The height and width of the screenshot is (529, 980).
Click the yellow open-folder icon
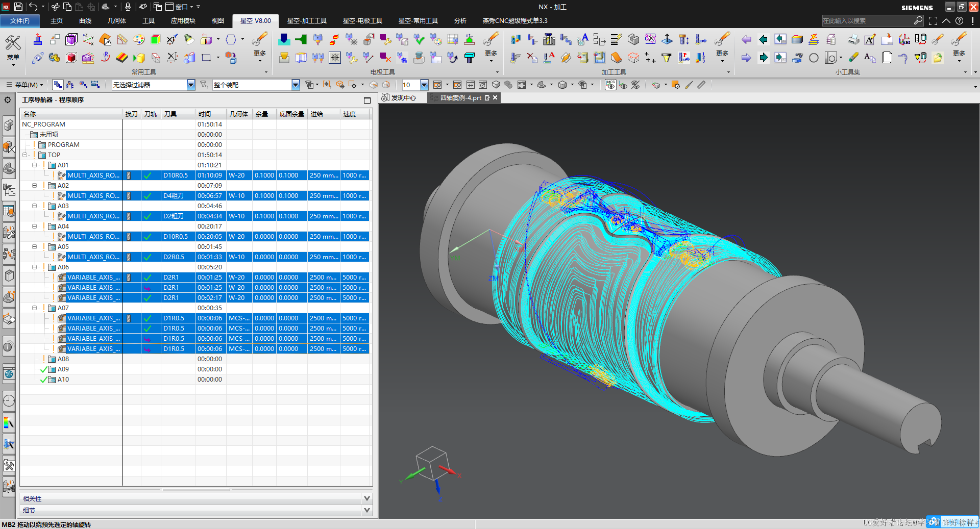[938, 58]
